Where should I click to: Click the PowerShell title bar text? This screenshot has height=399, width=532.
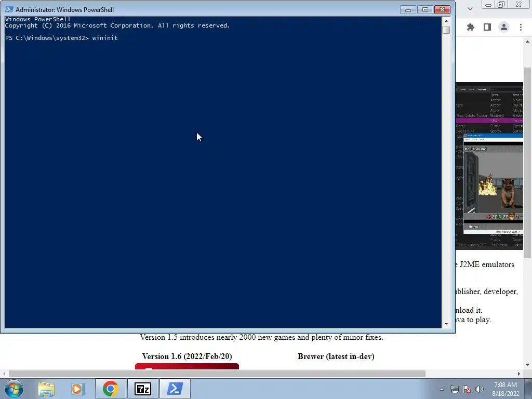[x=64, y=9]
